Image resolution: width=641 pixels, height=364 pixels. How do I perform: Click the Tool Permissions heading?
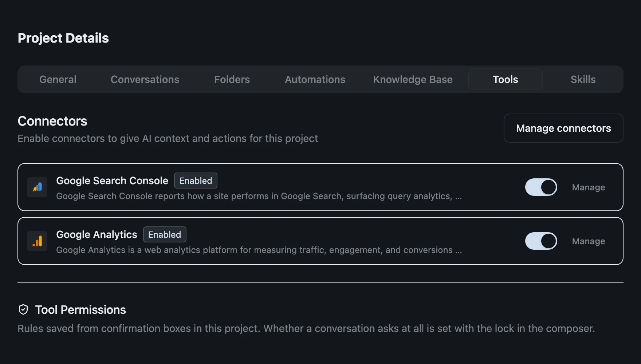click(x=80, y=309)
